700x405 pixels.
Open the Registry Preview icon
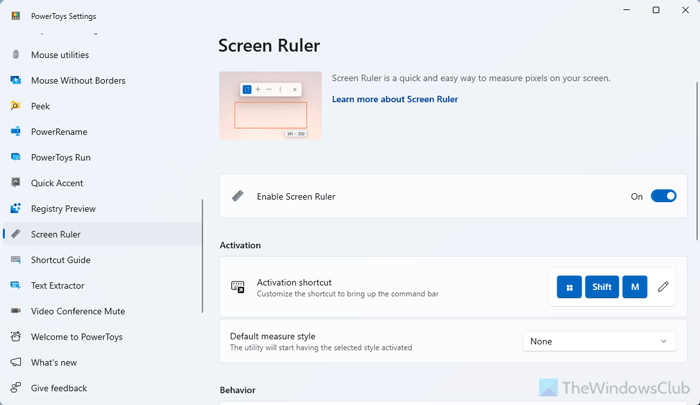click(x=15, y=209)
